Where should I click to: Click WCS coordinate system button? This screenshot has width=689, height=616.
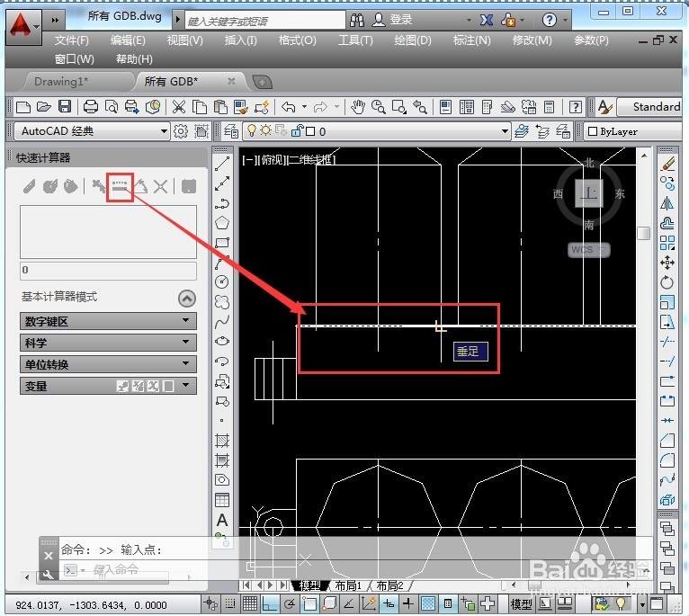click(x=588, y=250)
